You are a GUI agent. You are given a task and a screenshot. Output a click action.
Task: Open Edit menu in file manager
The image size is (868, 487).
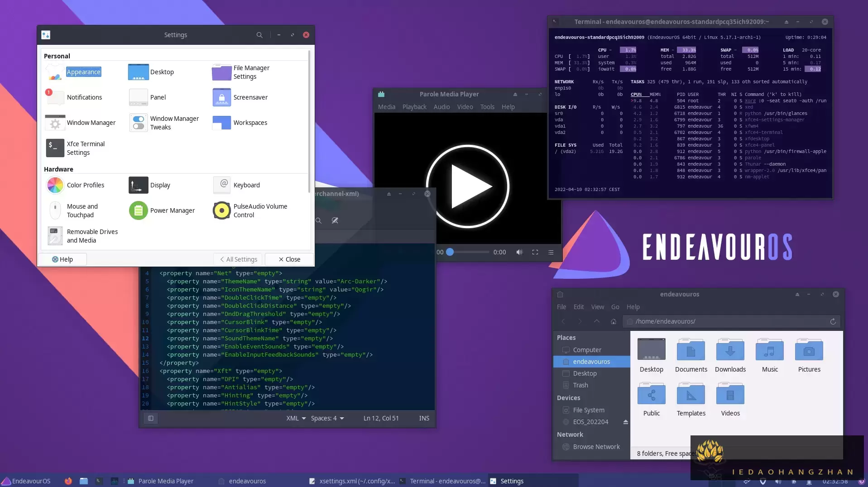pos(579,307)
